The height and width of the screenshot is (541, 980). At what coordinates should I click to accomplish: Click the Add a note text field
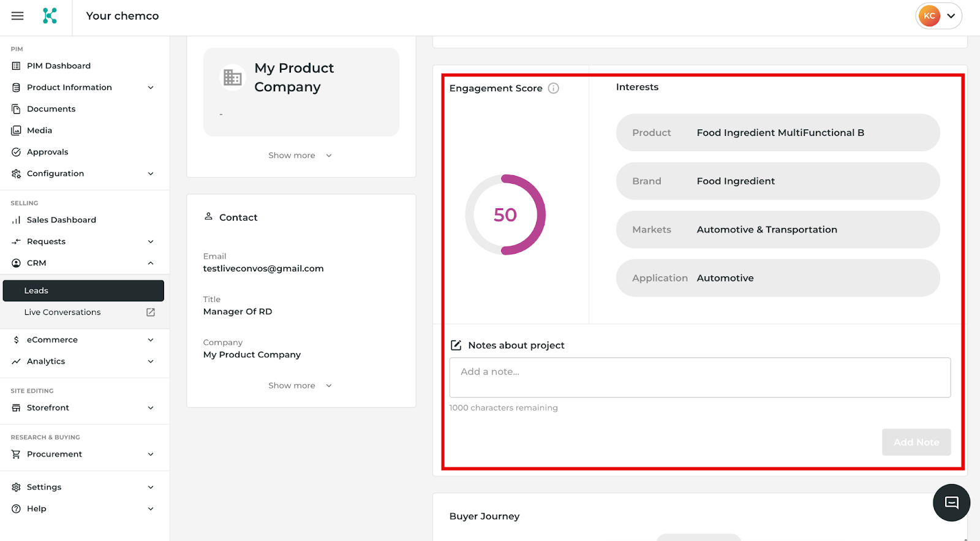click(699, 377)
